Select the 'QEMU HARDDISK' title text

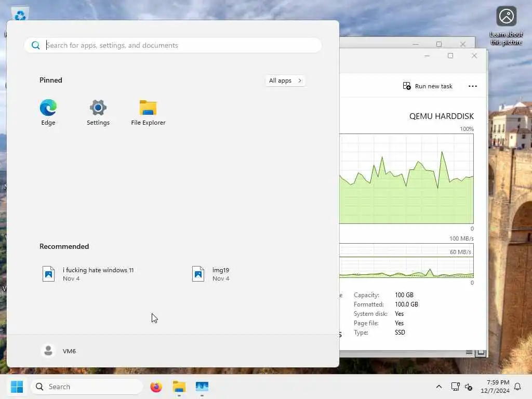(442, 116)
